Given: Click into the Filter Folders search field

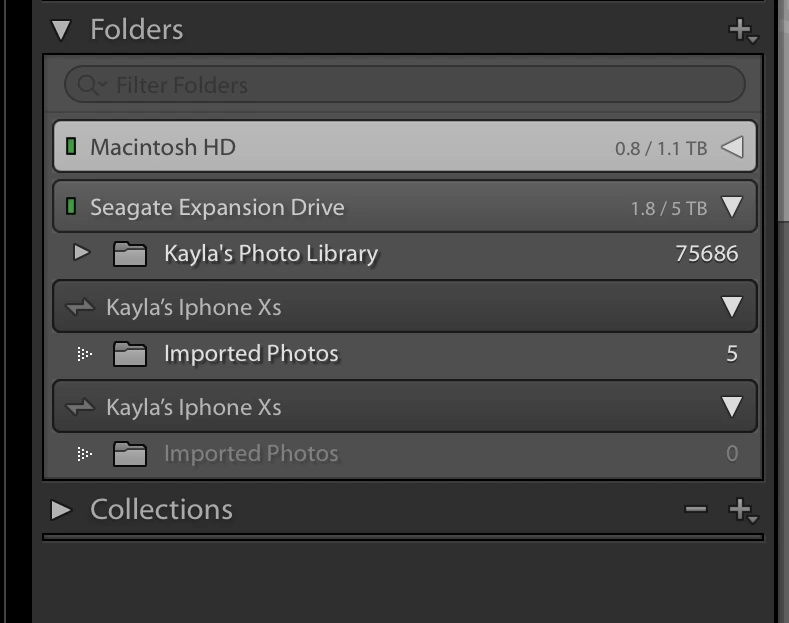Looking at the screenshot, I should tap(405, 85).
